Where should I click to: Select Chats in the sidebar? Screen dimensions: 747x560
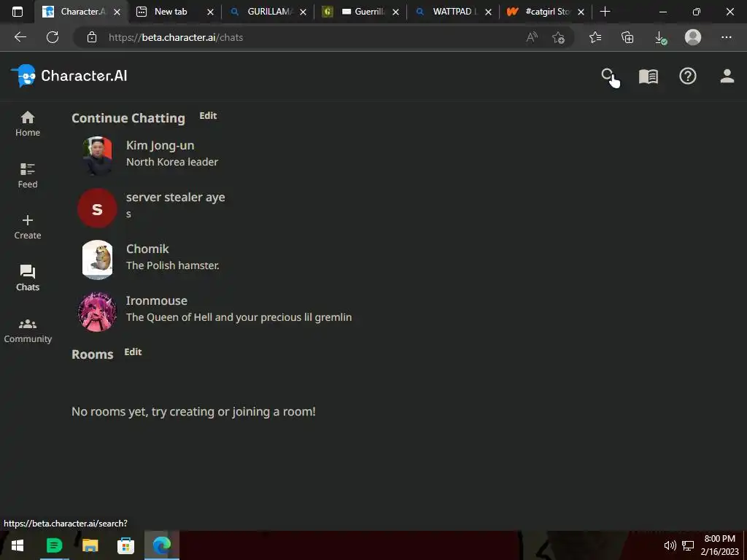pos(28,278)
